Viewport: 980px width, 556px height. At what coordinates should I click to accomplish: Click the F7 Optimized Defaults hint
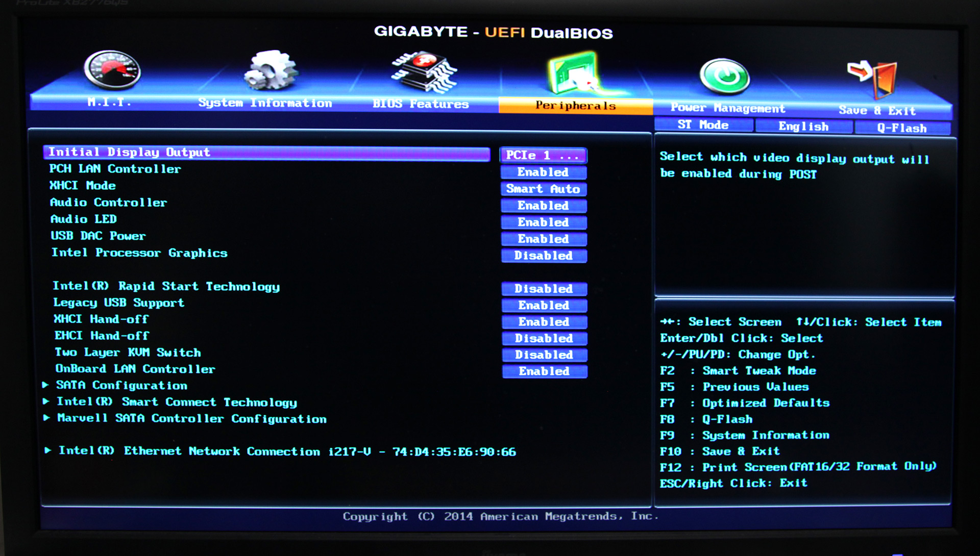(x=745, y=403)
